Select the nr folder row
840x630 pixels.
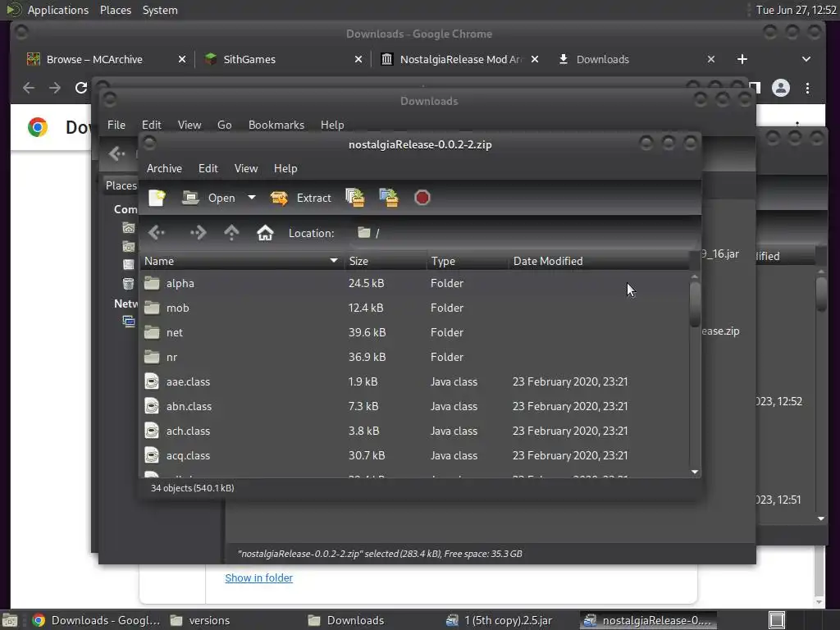(415, 357)
